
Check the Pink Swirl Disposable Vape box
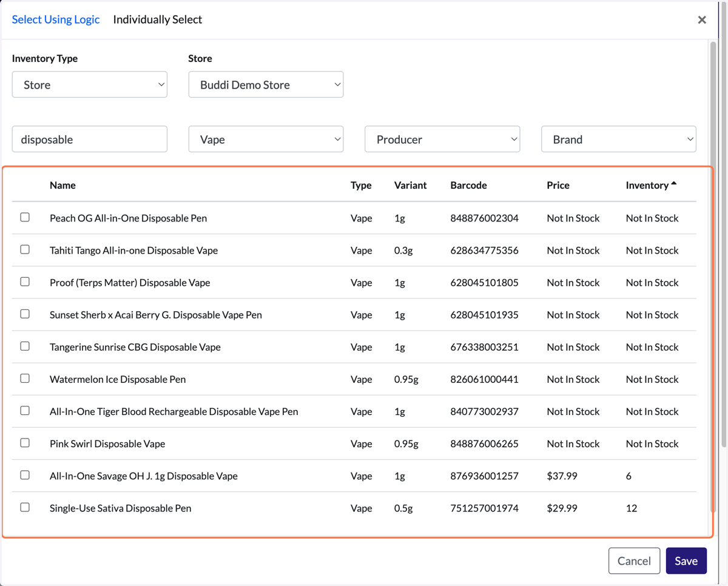[x=25, y=442]
